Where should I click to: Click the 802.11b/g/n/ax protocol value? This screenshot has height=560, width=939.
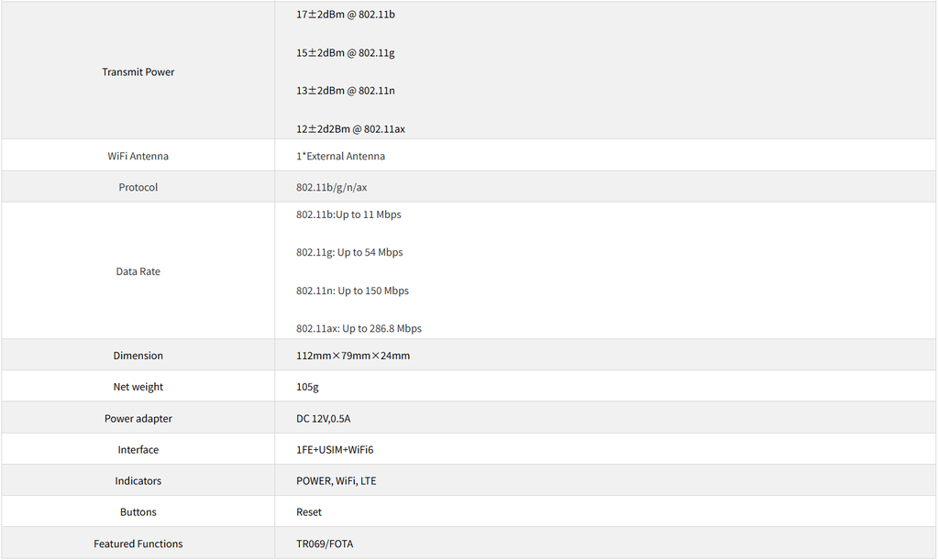click(x=331, y=187)
